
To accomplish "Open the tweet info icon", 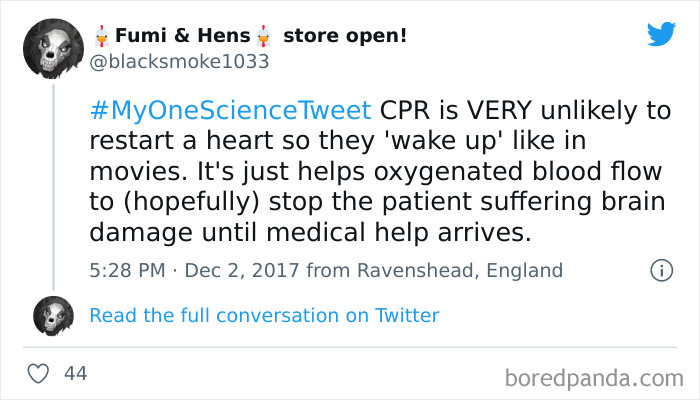I will 660,270.
